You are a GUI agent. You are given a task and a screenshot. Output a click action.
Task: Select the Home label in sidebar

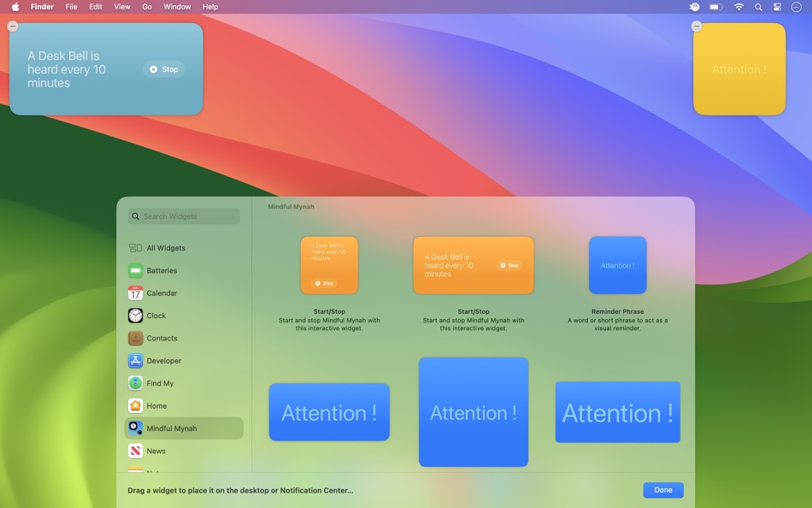pyautogui.click(x=156, y=405)
